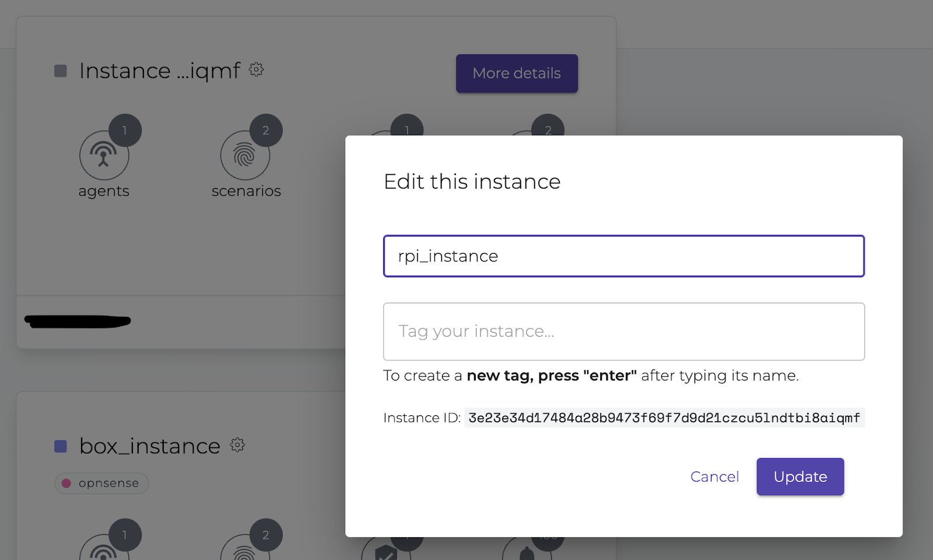Click the scenarios label in Instance ...iqmf card
The image size is (933, 560).
[x=246, y=191]
